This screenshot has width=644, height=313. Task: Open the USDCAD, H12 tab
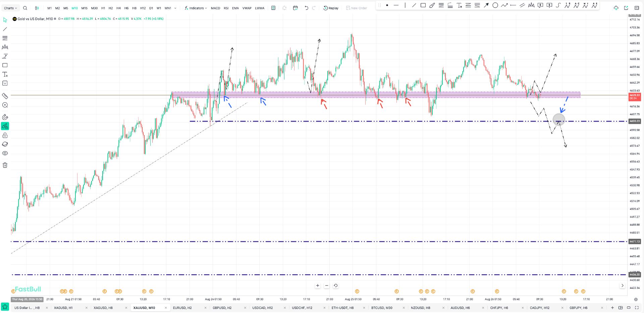[x=262, y=308]
